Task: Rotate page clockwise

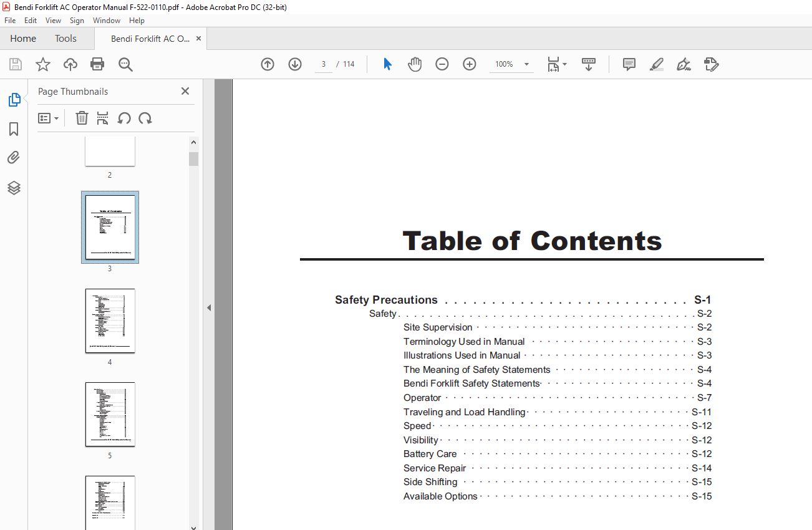Action: tap(145, 118)
